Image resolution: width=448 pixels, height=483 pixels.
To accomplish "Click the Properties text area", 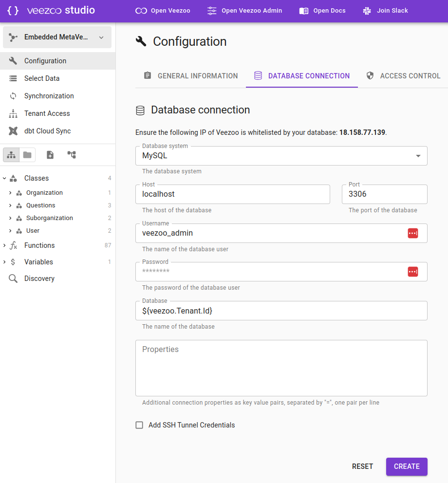I will pyautogui.click(x=281, y=368).
